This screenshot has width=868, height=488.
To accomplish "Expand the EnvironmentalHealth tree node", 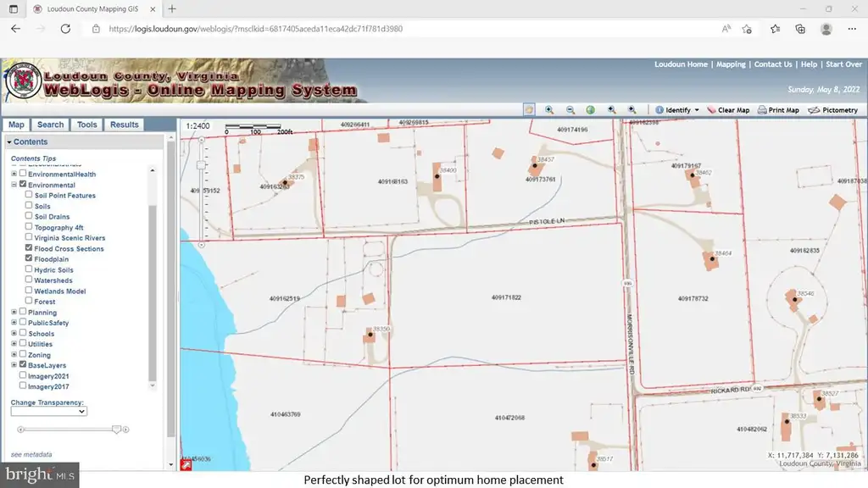I will 14,173.
